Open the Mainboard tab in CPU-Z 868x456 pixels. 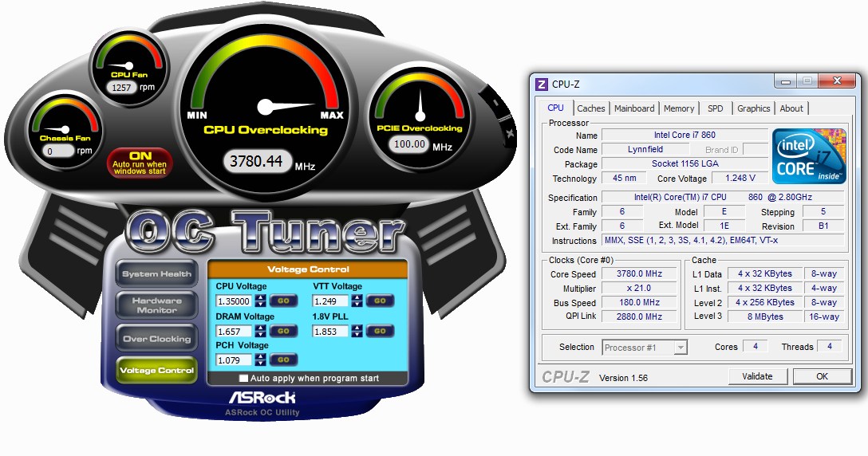(x=634, y=108)
